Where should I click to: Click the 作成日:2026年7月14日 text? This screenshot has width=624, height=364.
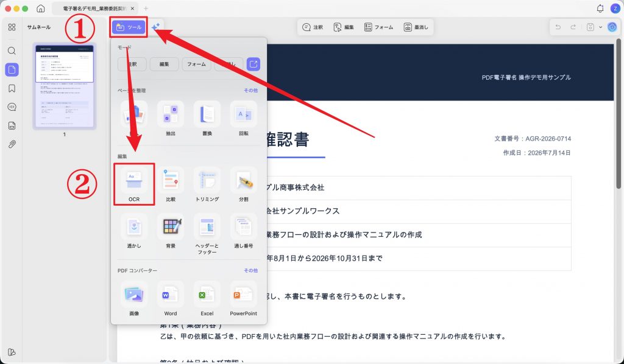537,153
